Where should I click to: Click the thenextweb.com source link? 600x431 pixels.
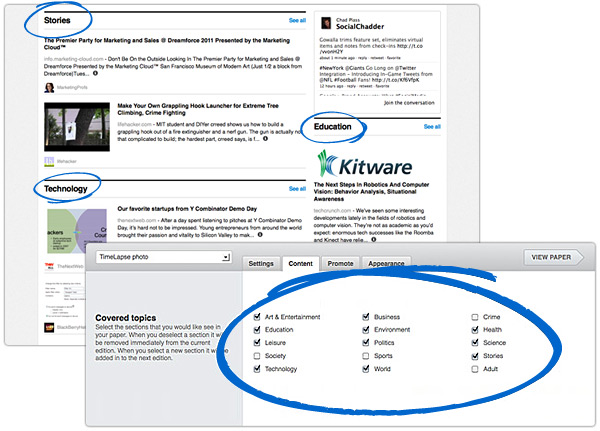pos(137,220)
